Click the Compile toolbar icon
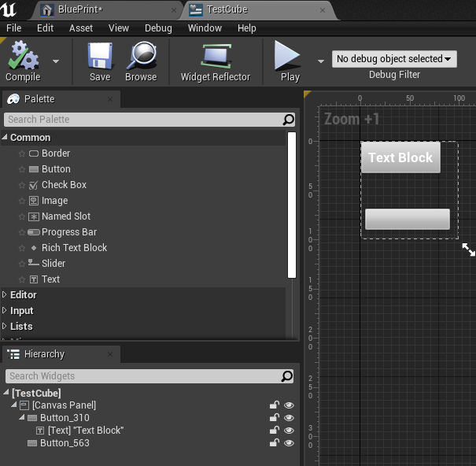 23,61
